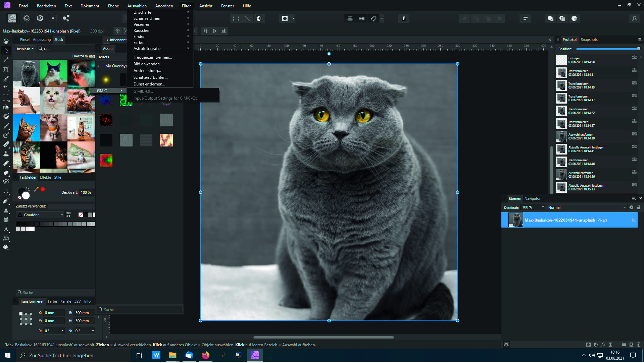Toggle visibility checkbox of Max-Baskakov layer

pyautogui.click(x=634, y=220)
